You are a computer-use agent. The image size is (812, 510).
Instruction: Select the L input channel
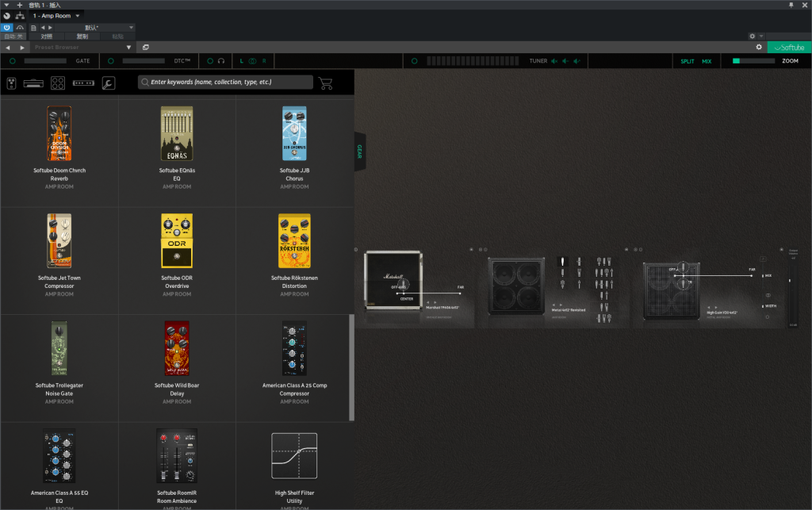(241, 61)
